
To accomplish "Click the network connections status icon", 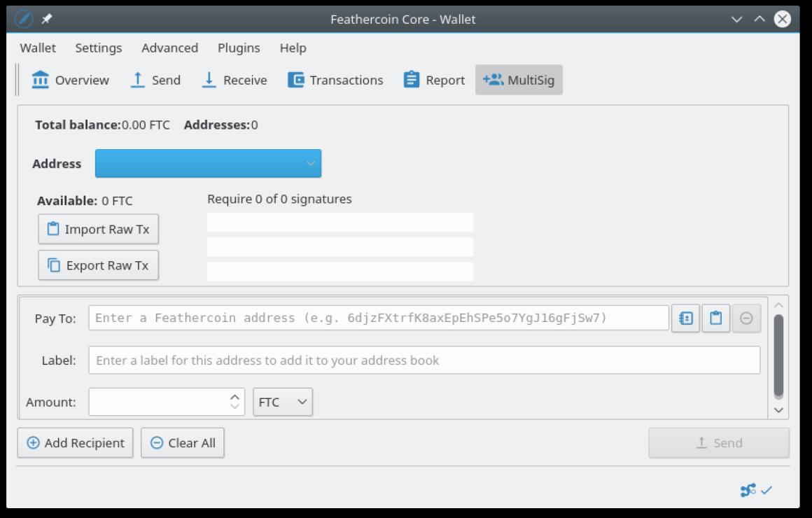I will point(748,490).
